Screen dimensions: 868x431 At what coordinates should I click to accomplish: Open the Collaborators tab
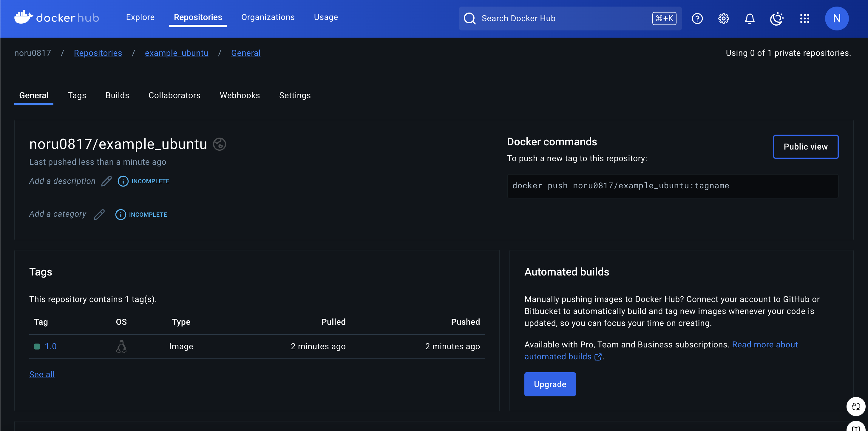174,96
